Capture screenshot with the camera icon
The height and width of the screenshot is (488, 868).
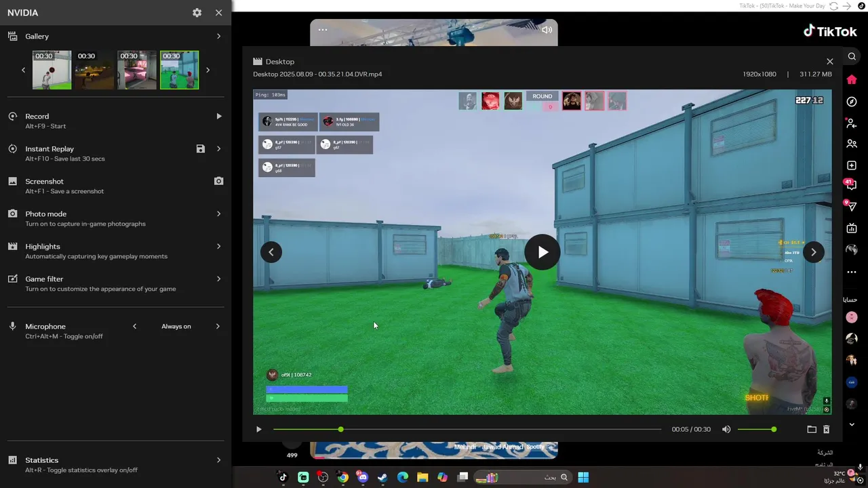point(218,181)
